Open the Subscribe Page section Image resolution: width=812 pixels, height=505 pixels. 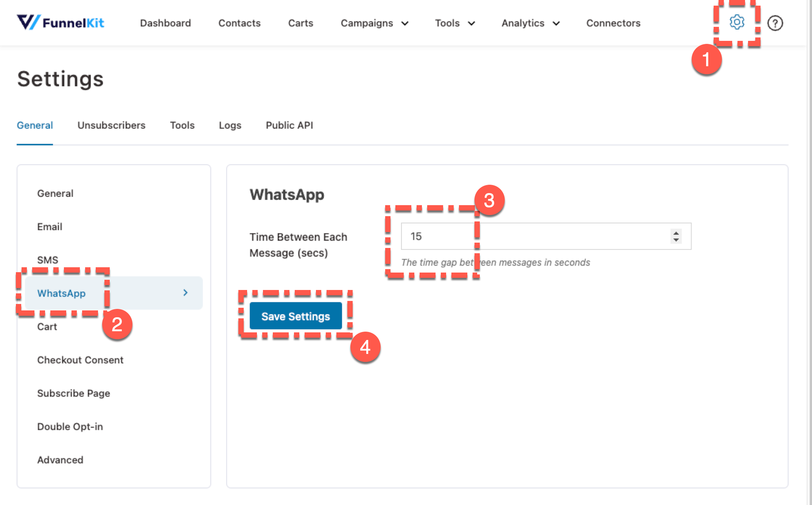(114, 393)
